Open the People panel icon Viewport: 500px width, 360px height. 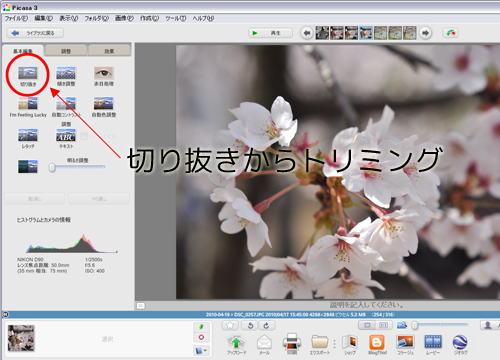coord(488,325)
